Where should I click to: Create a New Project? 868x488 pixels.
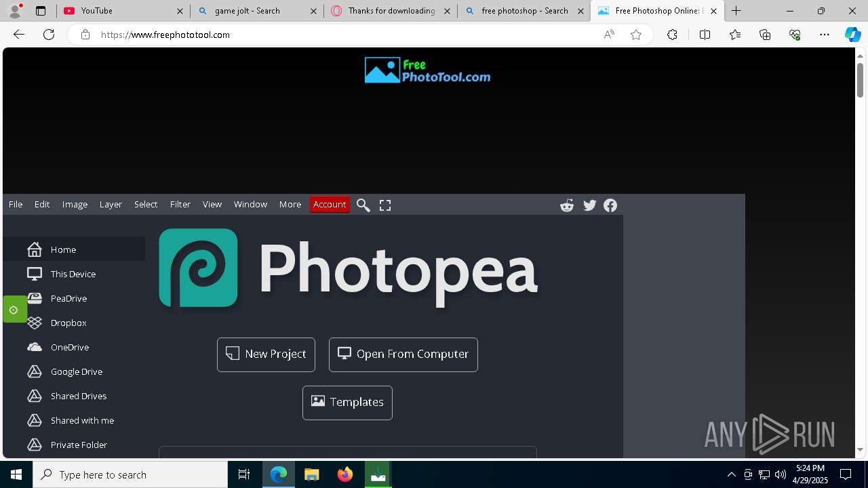(x=266, y=354)
